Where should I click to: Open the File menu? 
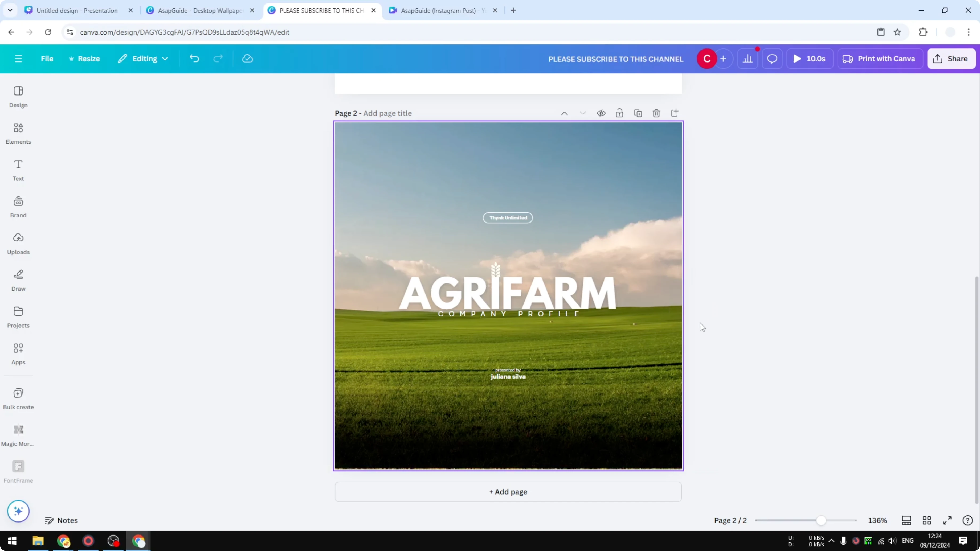click(x=47, y=58)
